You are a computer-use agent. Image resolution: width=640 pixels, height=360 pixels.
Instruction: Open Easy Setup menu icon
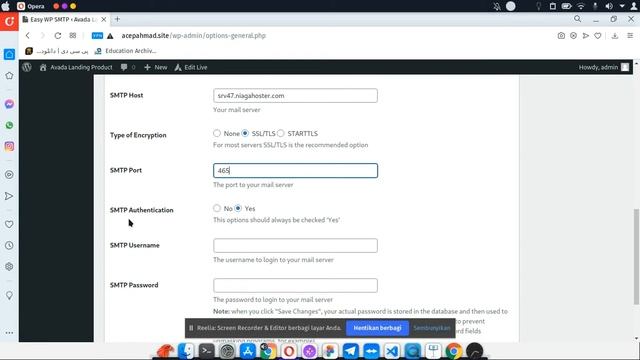pyautogui.click(x=630, y=36)
